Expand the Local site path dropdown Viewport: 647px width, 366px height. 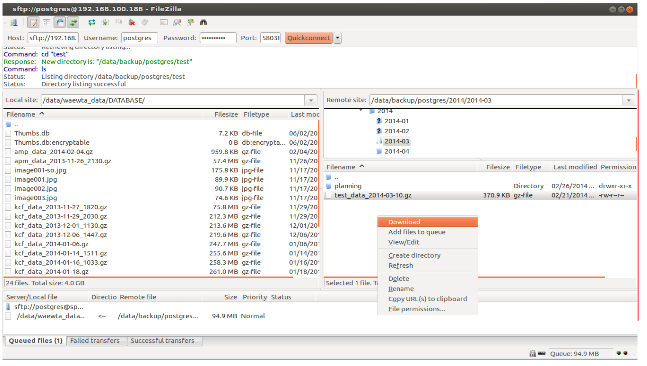[311, 100]
